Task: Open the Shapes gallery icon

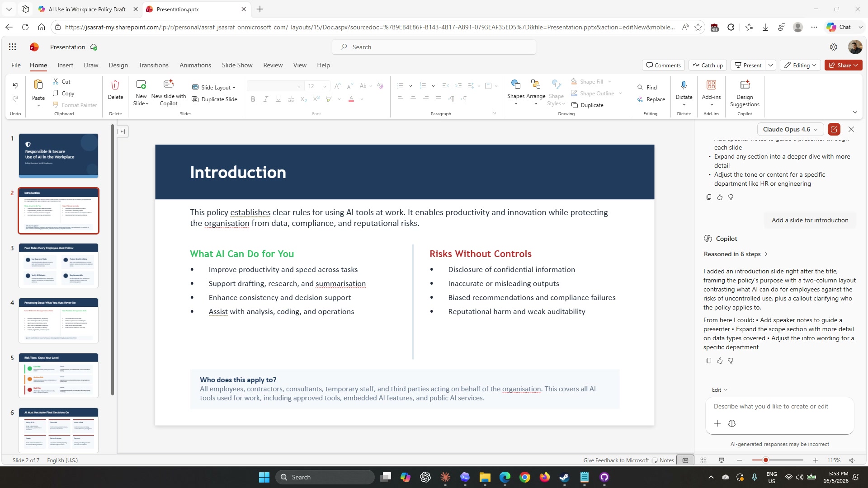Action: (x=515, y=84)
